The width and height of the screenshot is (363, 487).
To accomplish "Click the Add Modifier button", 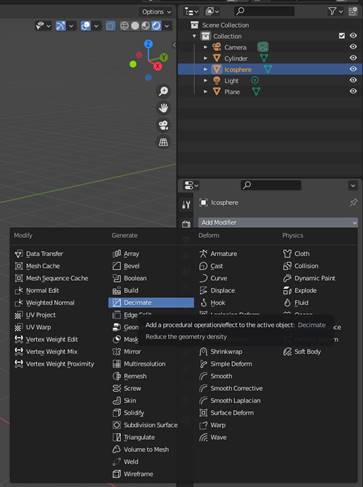I will 278,222.
